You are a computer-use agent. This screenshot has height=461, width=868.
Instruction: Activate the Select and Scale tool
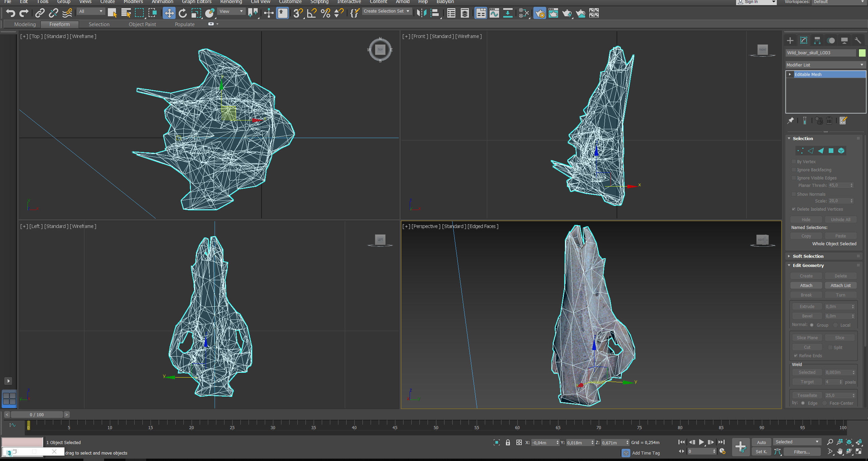pos(196,13)
